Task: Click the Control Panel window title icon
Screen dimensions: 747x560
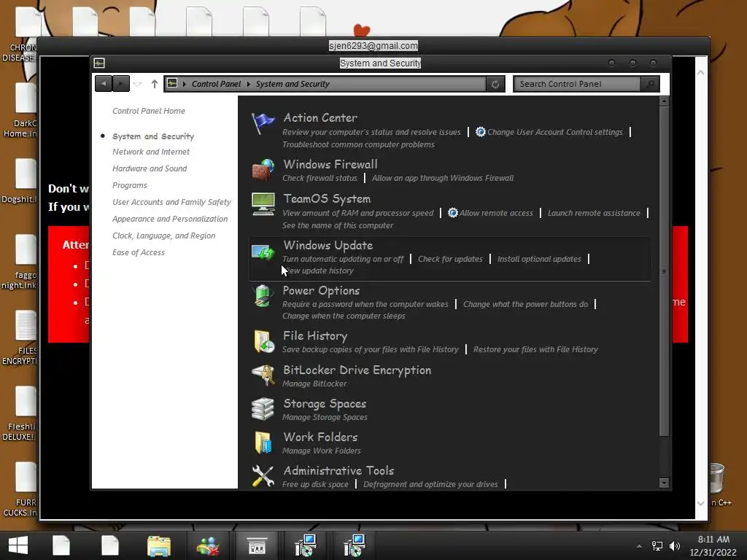Action: coord(99,63)
